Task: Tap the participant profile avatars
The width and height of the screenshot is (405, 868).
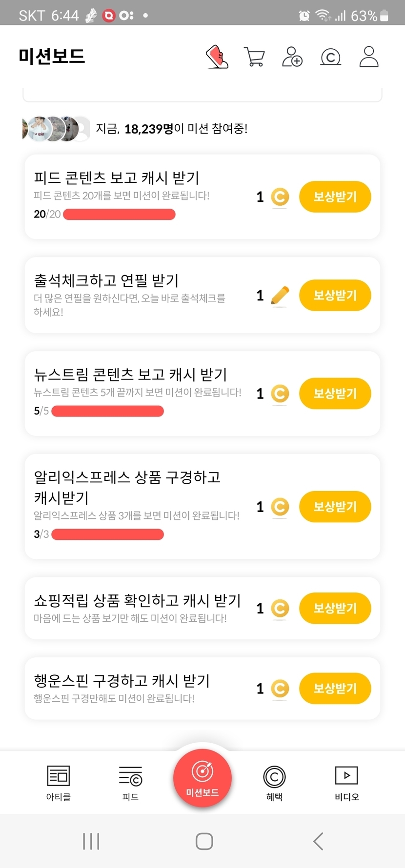Action: [56, 129]
